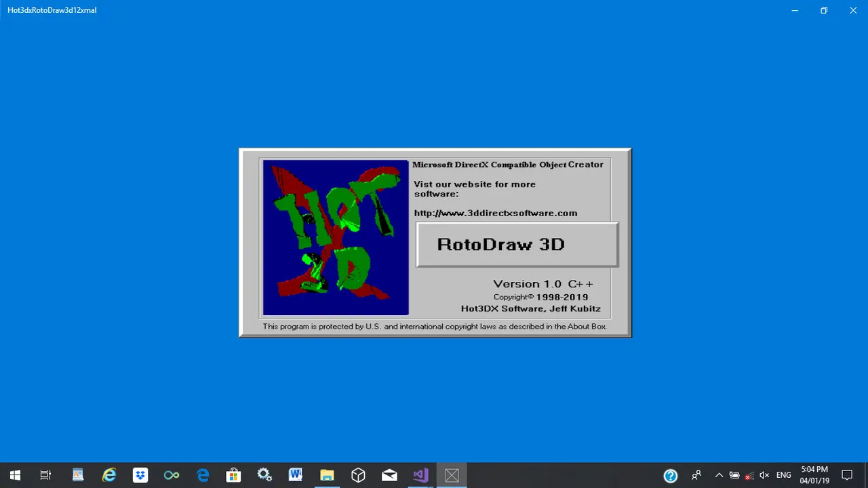This screenshot has width=868, height=488.
Task: Open the Get Help tray icon
Action: tap(671, 475)
